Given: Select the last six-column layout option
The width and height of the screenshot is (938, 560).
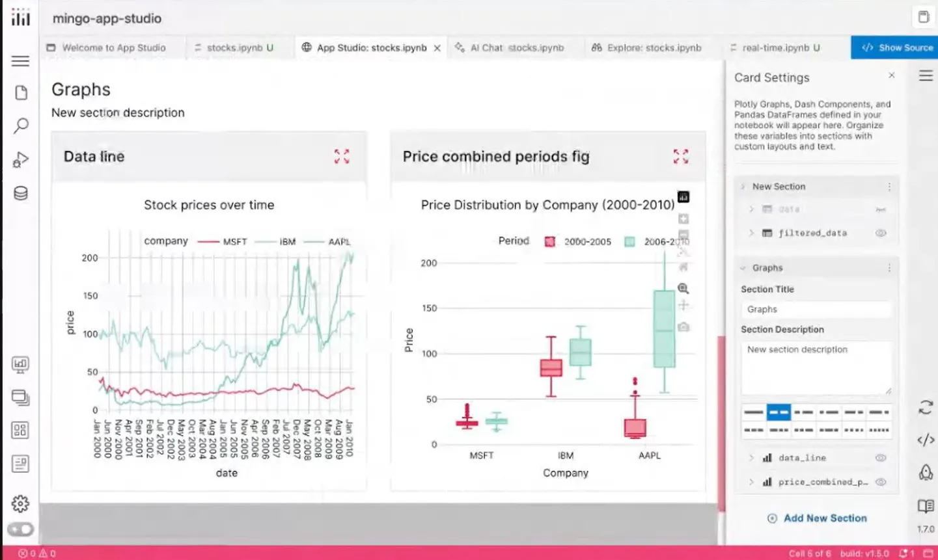Looking at the screenshot, I should [x=879, y=430].
